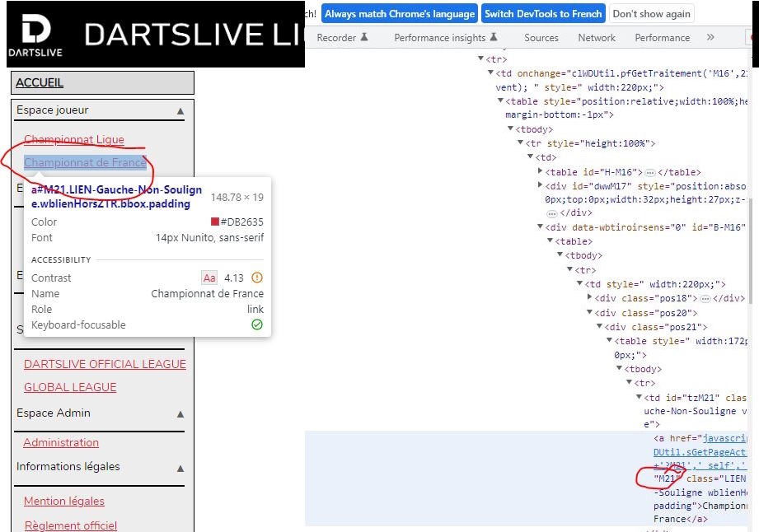Collapse the td id tzM21 node
Screen dimensions: 759x532
point(639,397)
